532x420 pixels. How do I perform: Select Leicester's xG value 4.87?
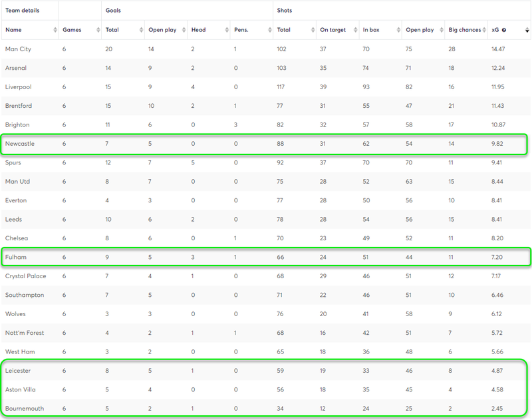[x=497, y=371]
